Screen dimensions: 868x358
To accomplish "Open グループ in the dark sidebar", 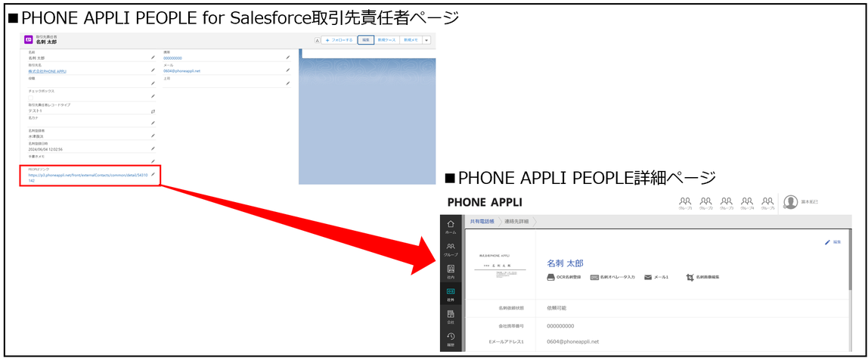I will pos(451,249).
